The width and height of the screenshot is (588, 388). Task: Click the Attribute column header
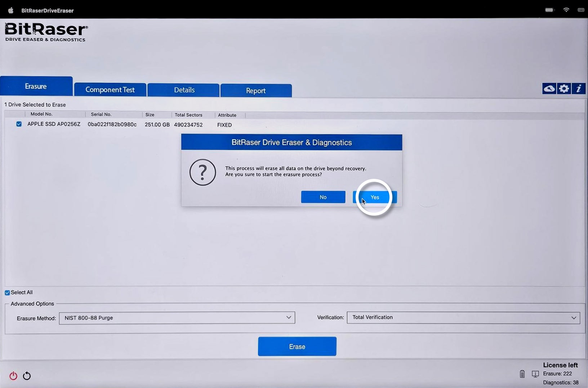point(227,115)
